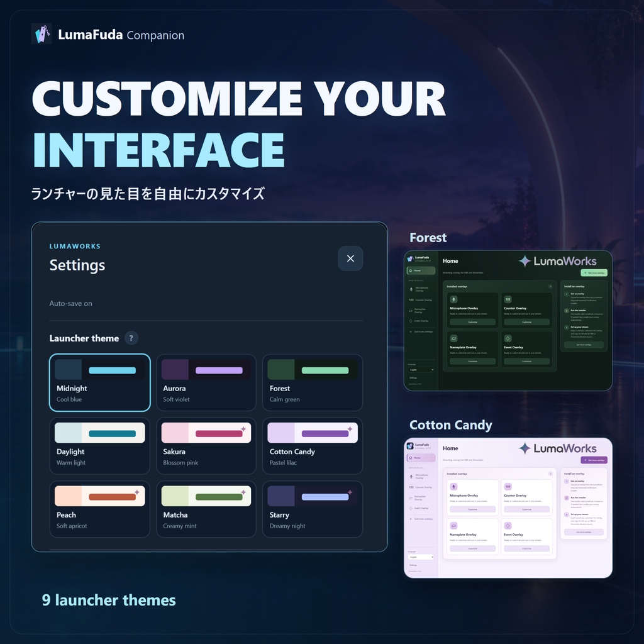
Task: Pick the Matcha Creamy mint theme
Action: (x=206, y=509)
